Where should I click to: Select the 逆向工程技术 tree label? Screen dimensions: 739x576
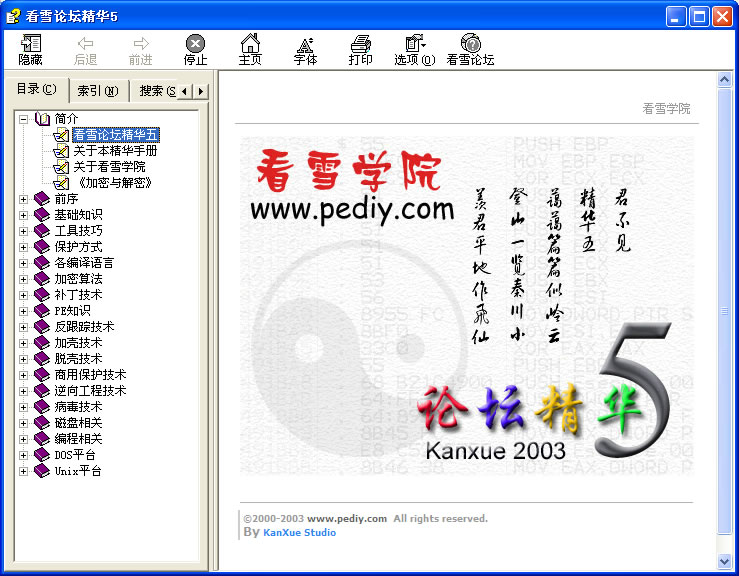pos(90,391)
